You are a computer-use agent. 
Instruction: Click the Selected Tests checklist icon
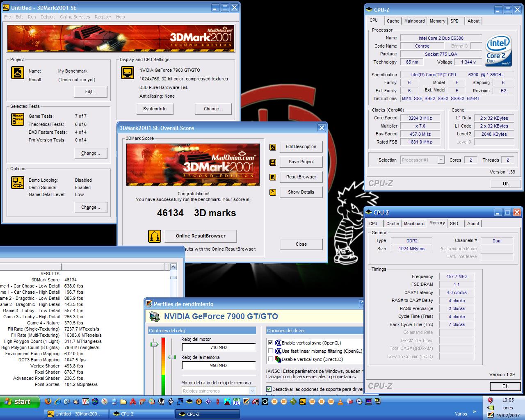point(18,119)
